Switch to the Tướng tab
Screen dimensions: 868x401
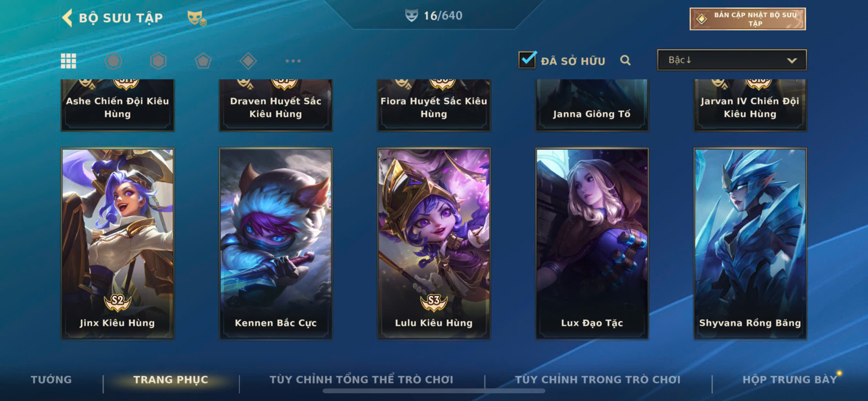point(51,379)
